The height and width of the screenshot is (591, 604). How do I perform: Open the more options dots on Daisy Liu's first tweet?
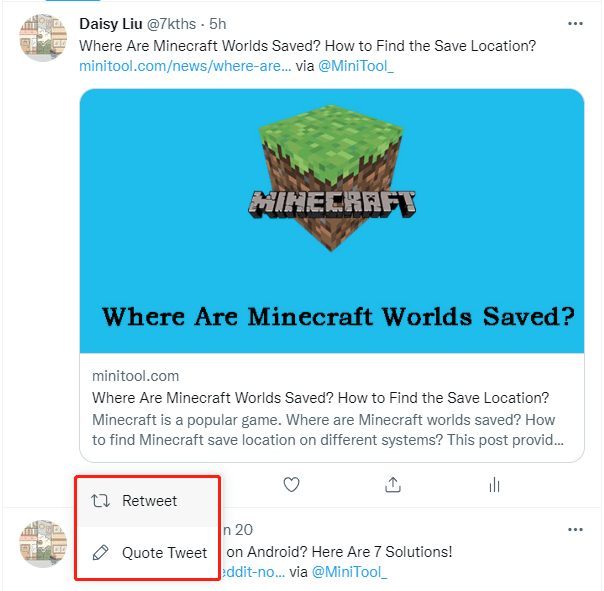click(x=575, y=23)
